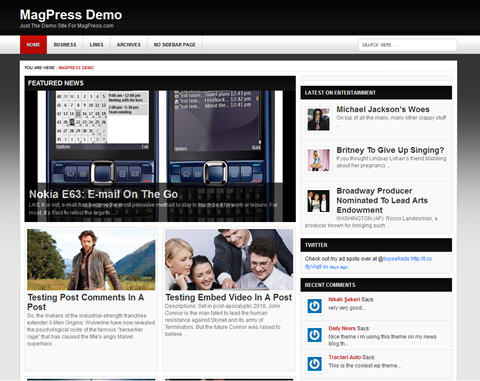Open Britney To Give Up Singing article

(390, 150)
